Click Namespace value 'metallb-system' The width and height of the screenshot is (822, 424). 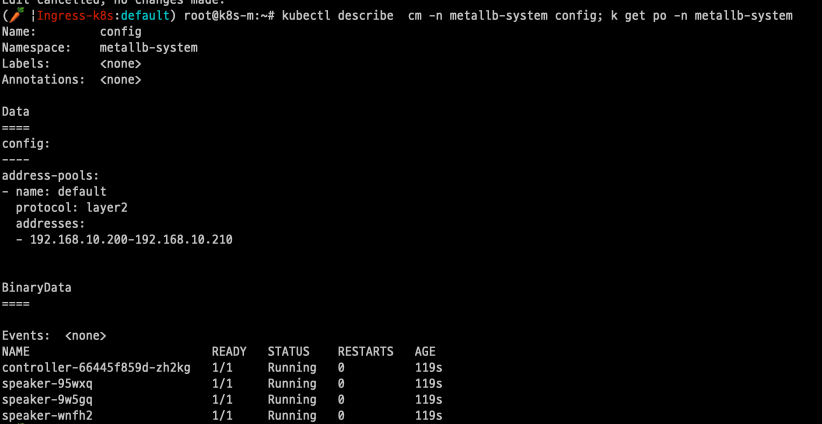point(148,48)
